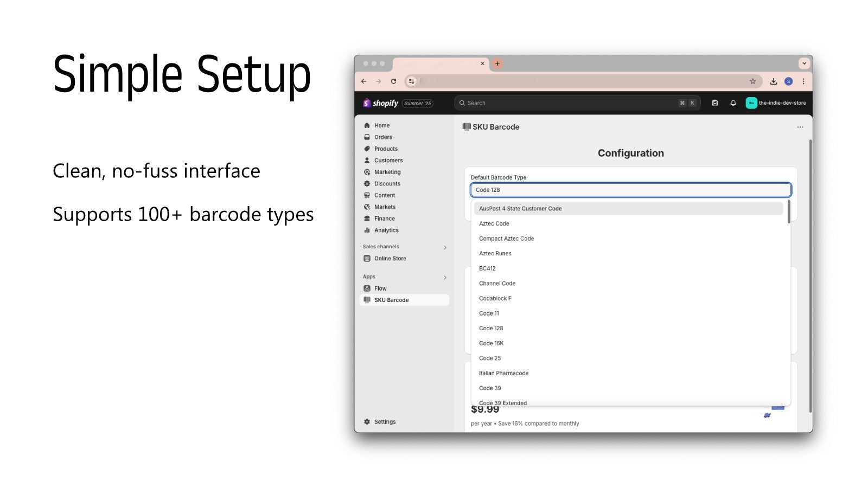
Task: Open the Shopify Sidekick icon
Action: (x=715, y=103)
